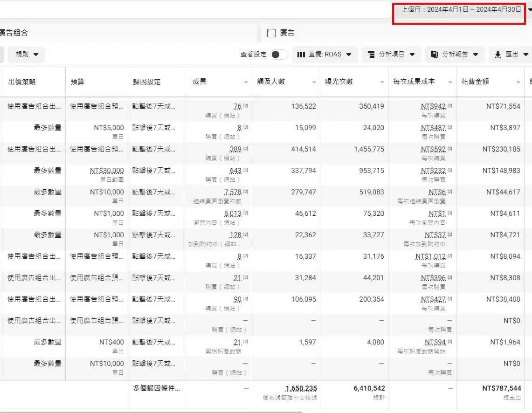Click the total spend NT$787,544
Screen dimensions: 532x413
point(502,389)
